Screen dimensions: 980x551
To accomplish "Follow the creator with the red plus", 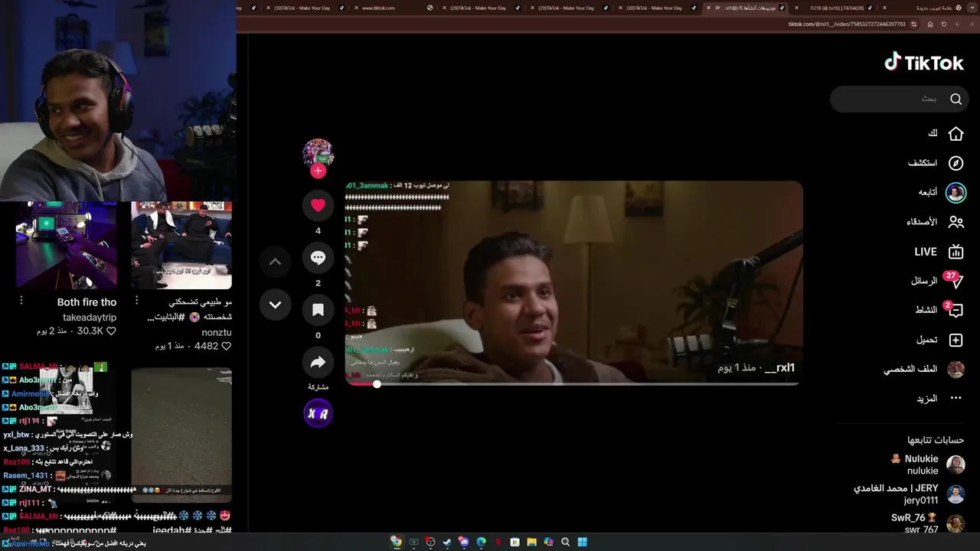I will point(318,171).
